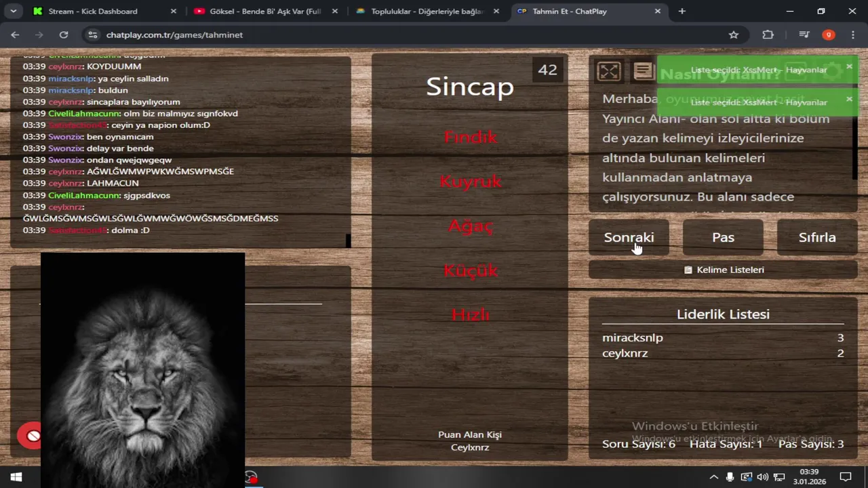Click the forbidden word Ağaç
868x488 pixels.
(471, 226)
